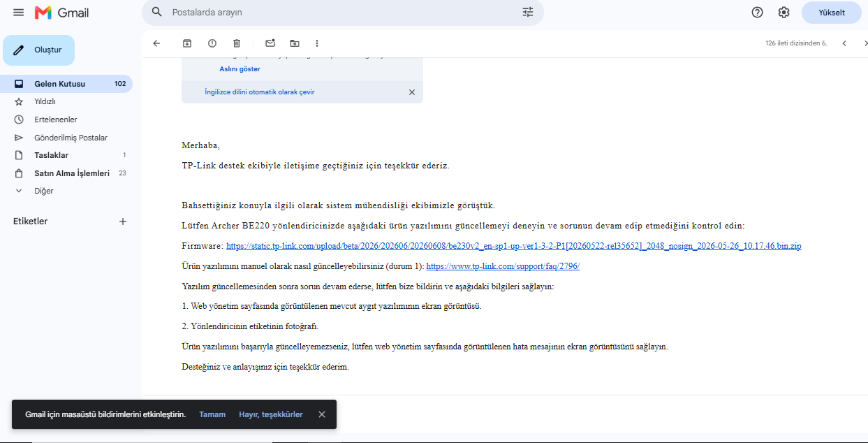Screen dimensions: 868x443
Task: Go back to inbox arrow
Action: 156,43
